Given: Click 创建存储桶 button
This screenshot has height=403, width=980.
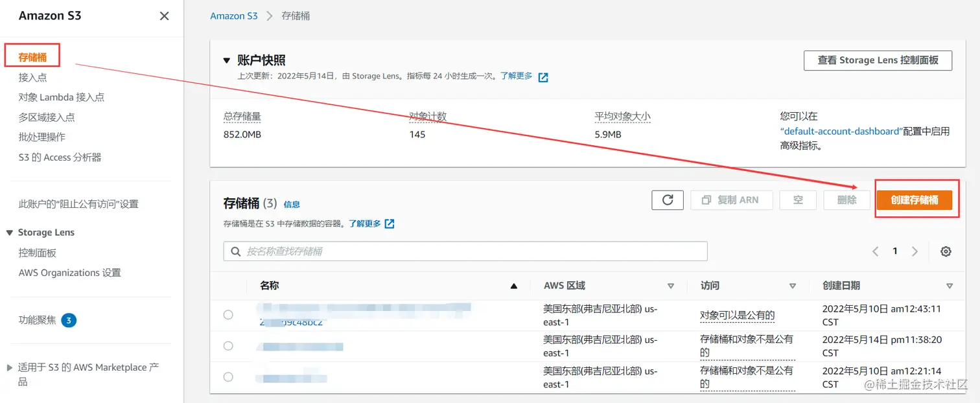Looking at the screenshot, I should click(915, 200).
